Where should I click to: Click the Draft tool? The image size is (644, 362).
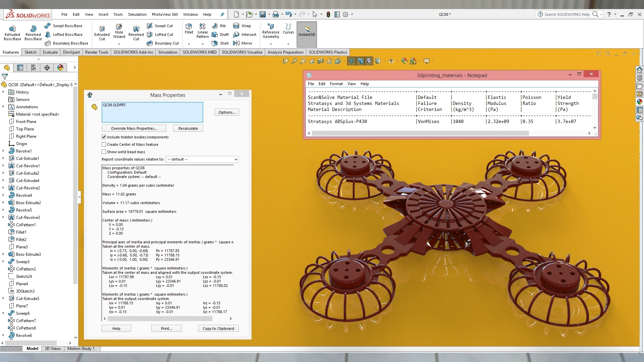click(x=220, y=35)
